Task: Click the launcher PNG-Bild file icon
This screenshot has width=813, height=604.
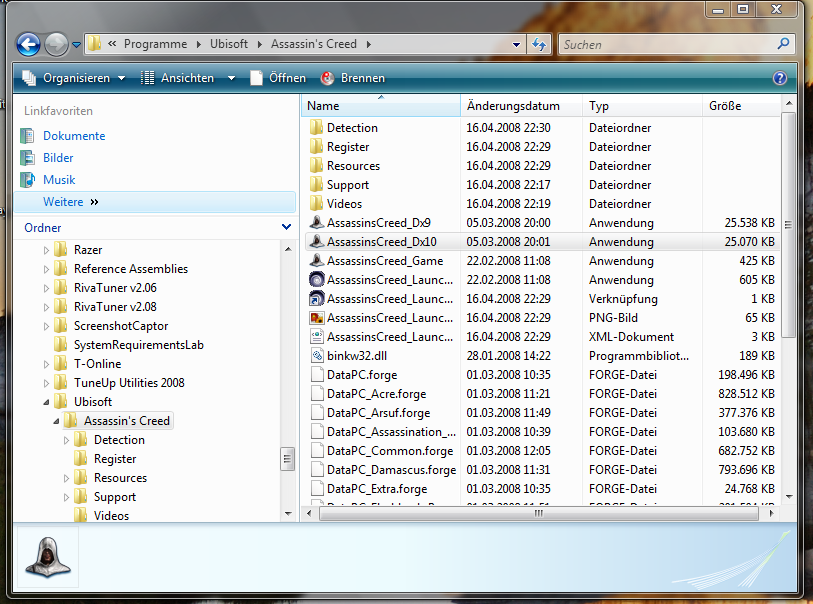Action: 316,318
